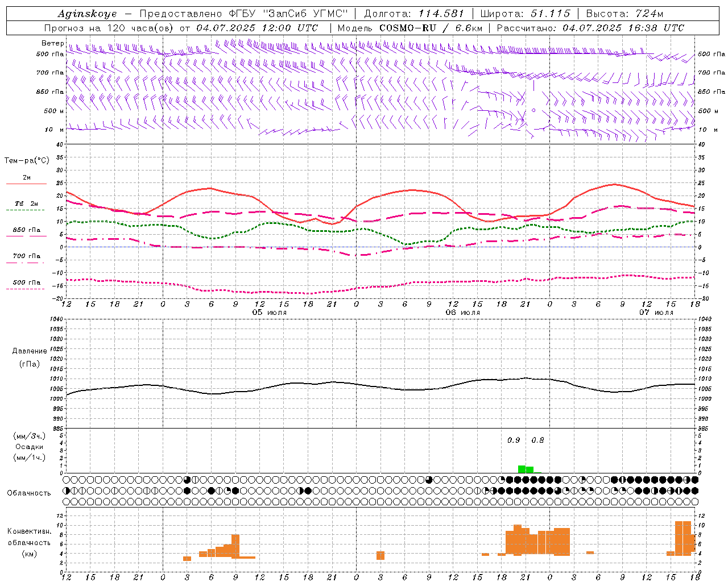Click the "(мм/1ч.)" precipitation unit label
This screenshot has width=728, height=582.
click(29, 458)
